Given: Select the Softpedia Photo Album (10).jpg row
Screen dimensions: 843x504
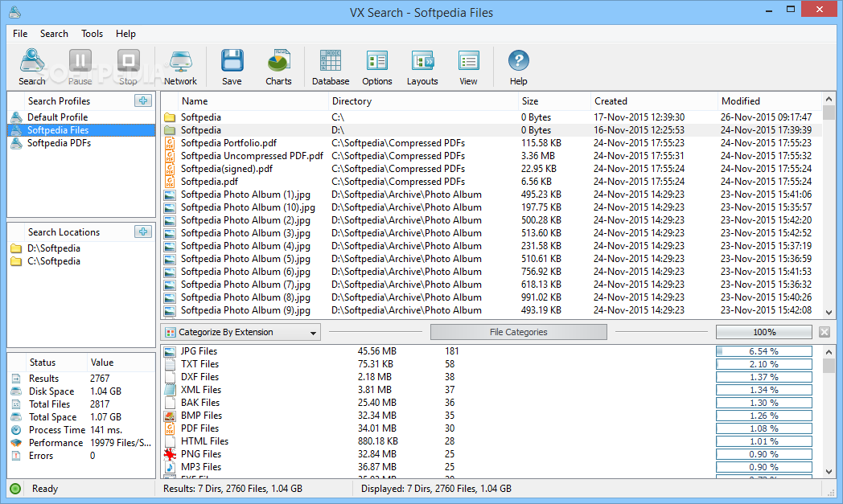Looking at the screenshot, I should coord(492,207).
